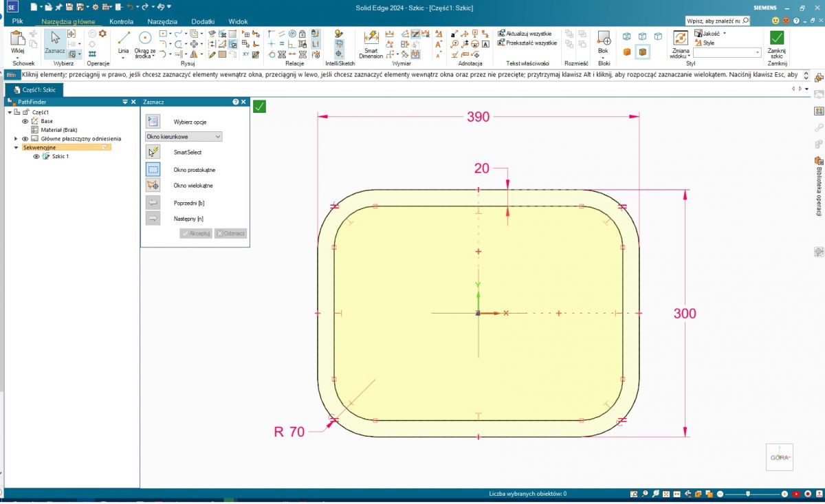Toggle visibility eye of Główne płaszczyzny odniesienia
Viewport: 825px width, 504px height.
[x=25, y=138]
